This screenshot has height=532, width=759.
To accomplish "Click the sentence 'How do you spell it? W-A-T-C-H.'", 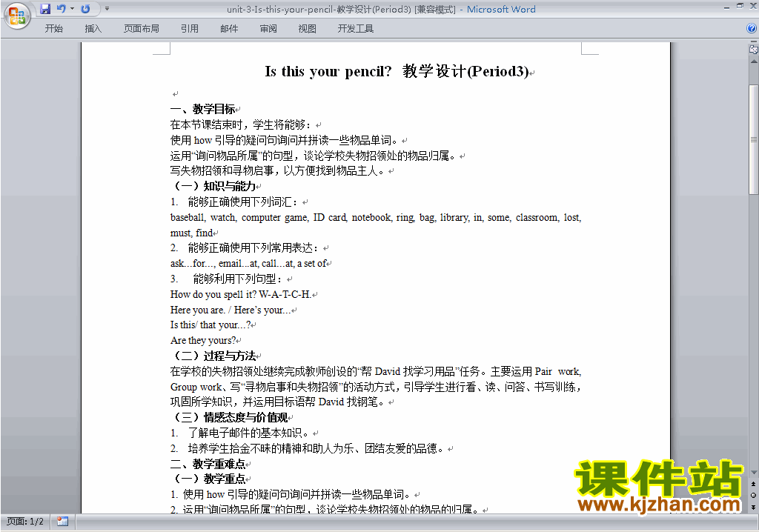I will tap(241, 294).
